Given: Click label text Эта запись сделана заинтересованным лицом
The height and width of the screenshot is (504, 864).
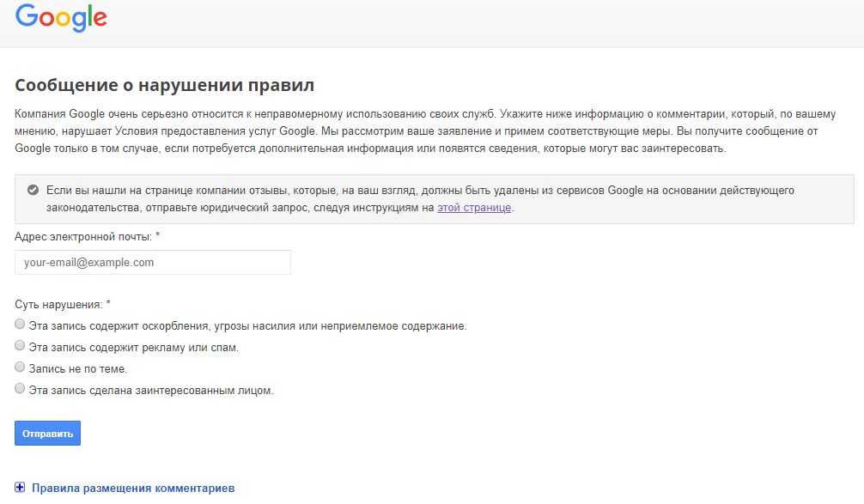Looking at the screenshot, I should 151,391.
